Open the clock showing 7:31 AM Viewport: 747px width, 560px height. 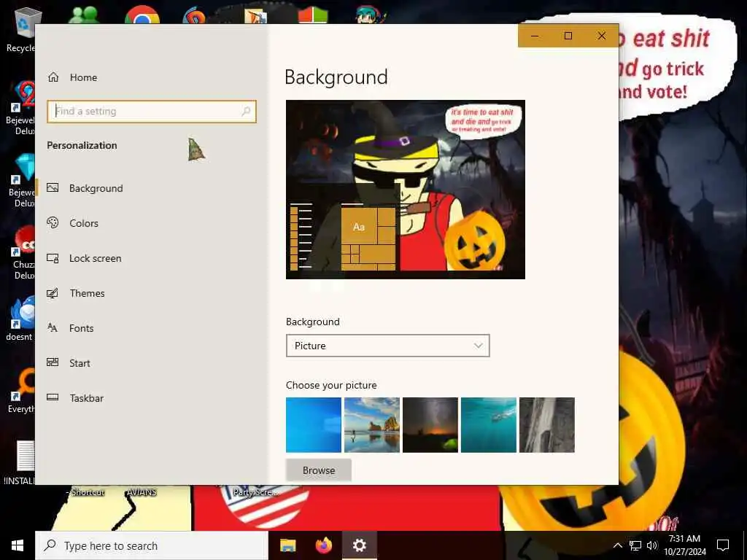coord(684,545)
